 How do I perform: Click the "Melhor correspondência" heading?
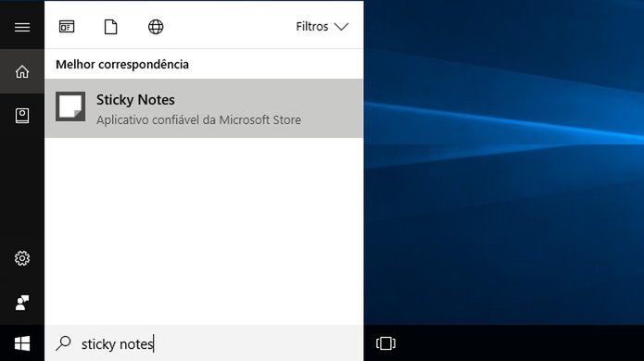point(122,65)
